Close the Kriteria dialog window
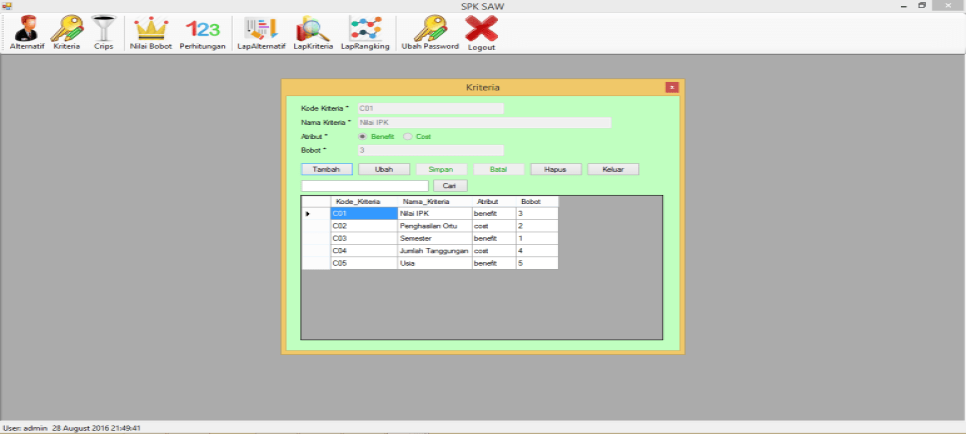The image size is (966, 434). tap(672, 88)
